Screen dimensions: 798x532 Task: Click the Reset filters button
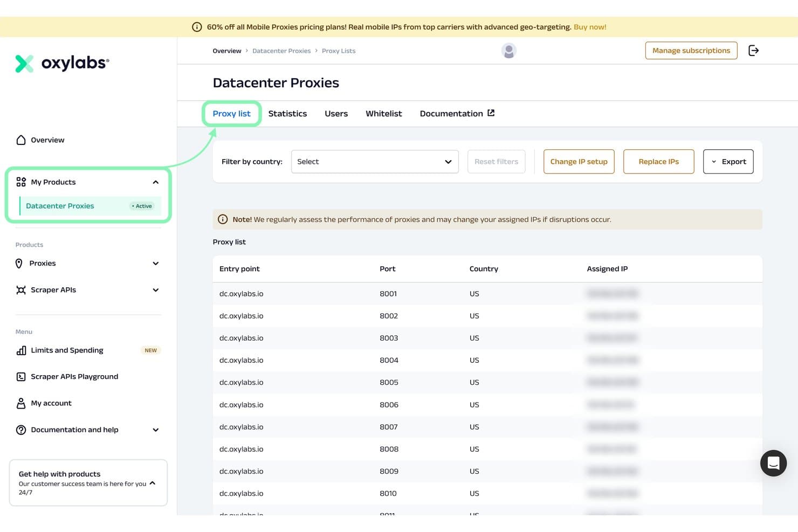(496, 162)
